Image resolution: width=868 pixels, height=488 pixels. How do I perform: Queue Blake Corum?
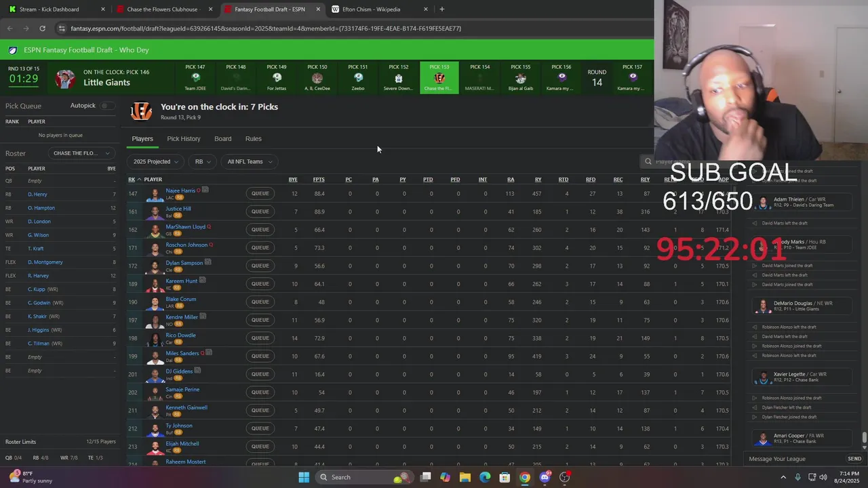click(260, 302)
